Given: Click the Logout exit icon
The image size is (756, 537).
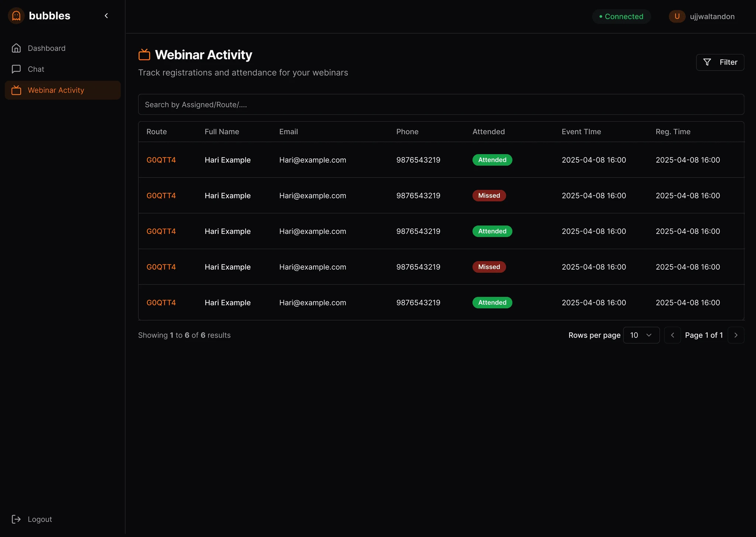Looking at the screenshot, I should [16, 519].
